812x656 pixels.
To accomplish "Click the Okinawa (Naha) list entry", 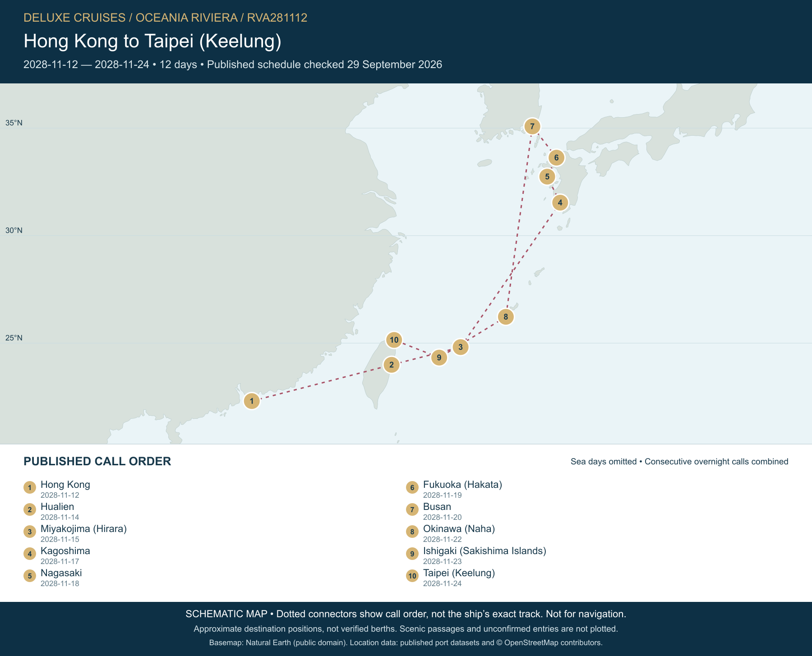I will pos(459,529).
